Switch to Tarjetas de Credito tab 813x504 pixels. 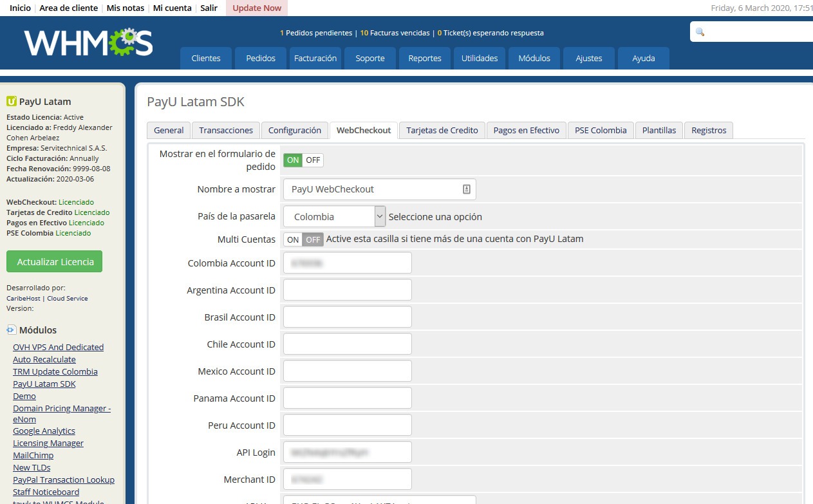click(442, 130)
